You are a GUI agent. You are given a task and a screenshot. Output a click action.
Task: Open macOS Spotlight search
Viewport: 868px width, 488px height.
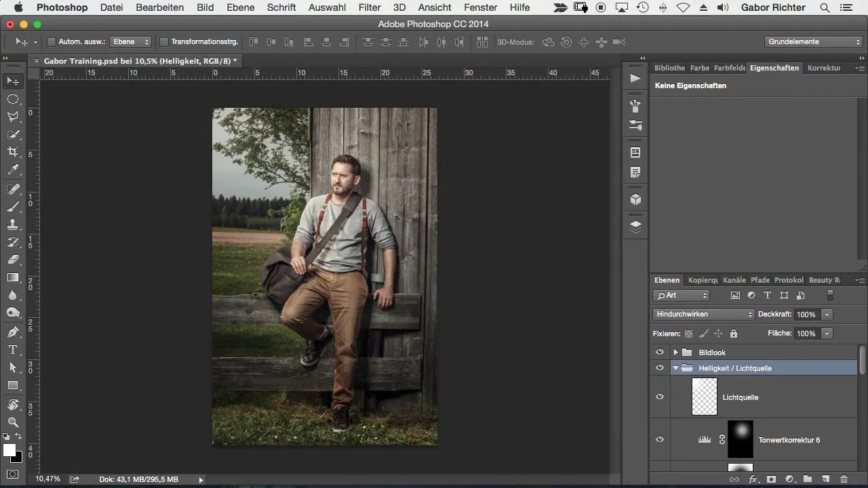(x=825, y=7)
